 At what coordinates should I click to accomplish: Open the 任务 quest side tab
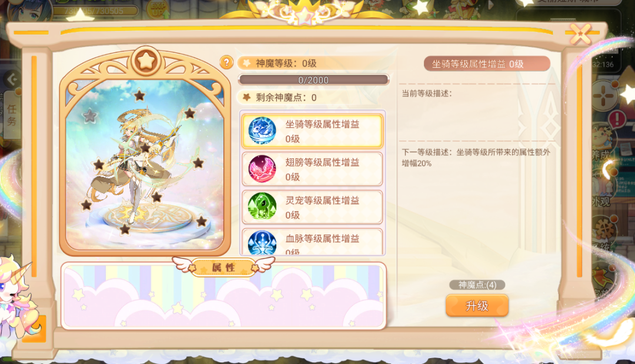12,115
